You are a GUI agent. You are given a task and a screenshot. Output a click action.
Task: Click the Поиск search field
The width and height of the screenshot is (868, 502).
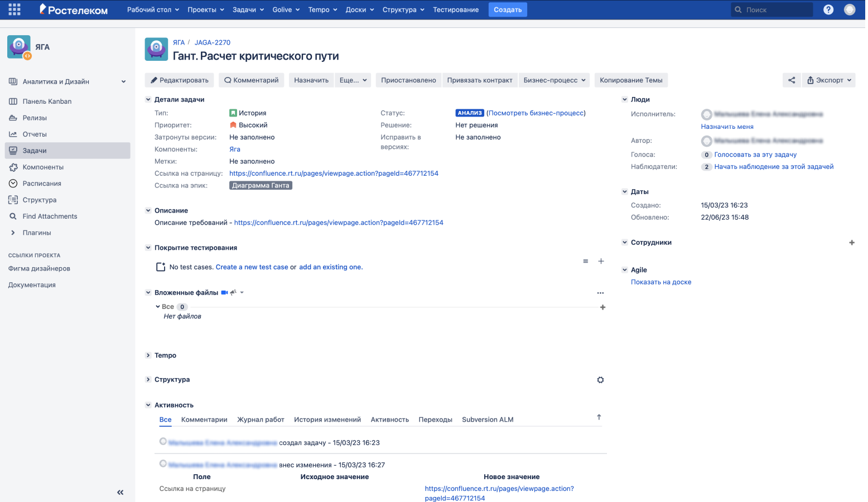click(x=772, y=9)
